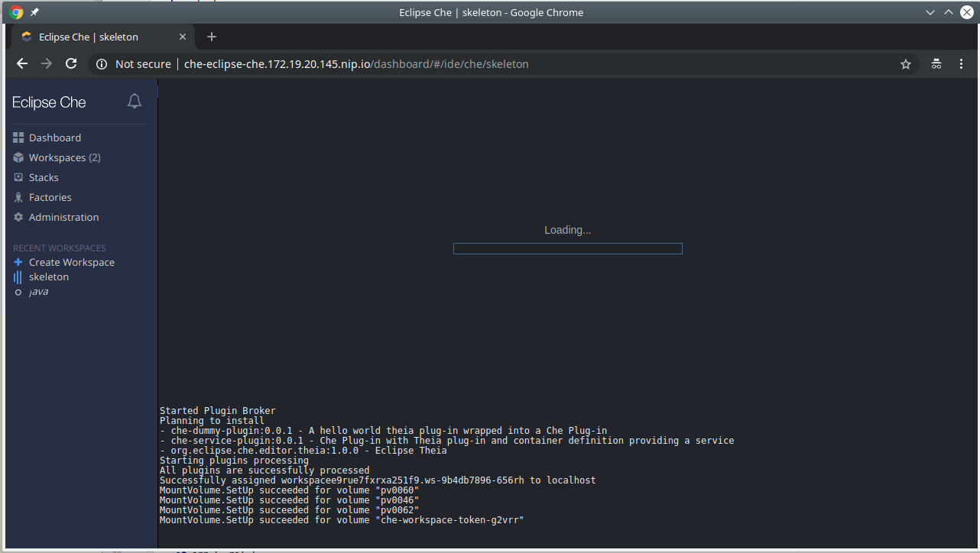Open the skeleton recent workspace
Image resolution: width=980 pixels, height=553 pixels.
(x=49, y=277)
